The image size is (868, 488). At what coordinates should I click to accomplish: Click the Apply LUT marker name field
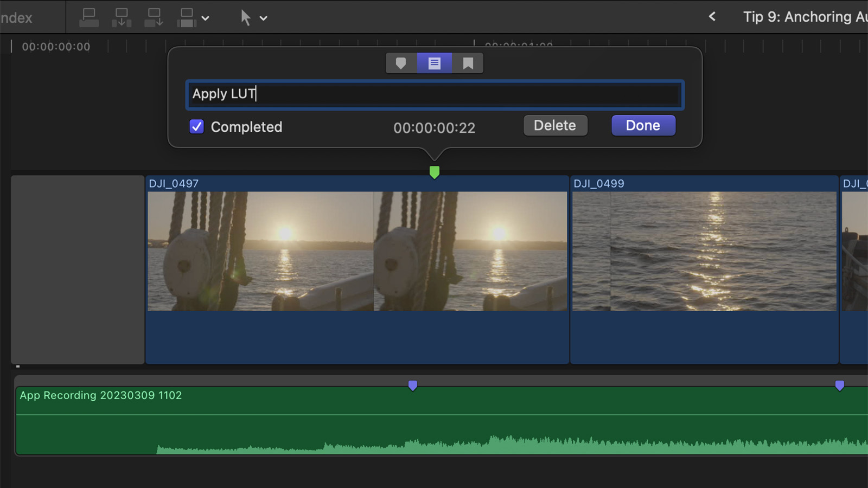click(434, 94)
